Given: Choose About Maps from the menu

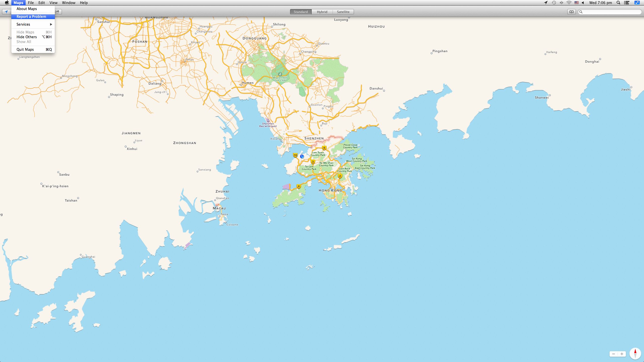Looking at the screenshot, I should (x=33, y=9).
